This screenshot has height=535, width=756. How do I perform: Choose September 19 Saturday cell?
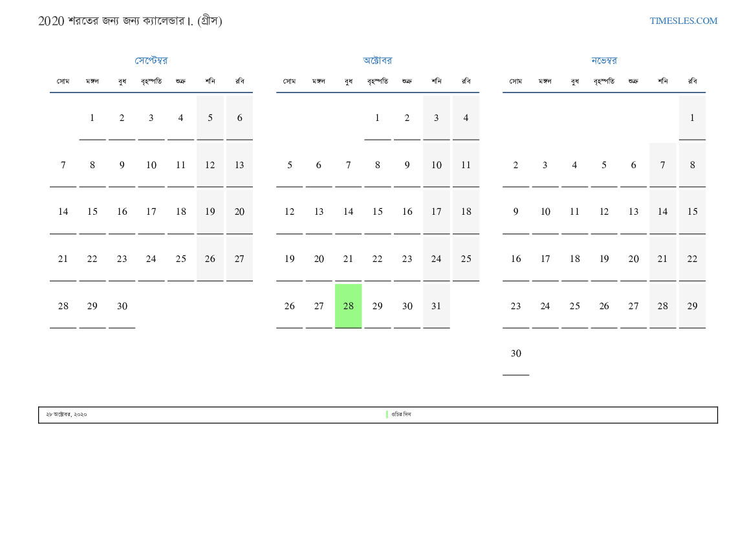(x=210, y=212)
